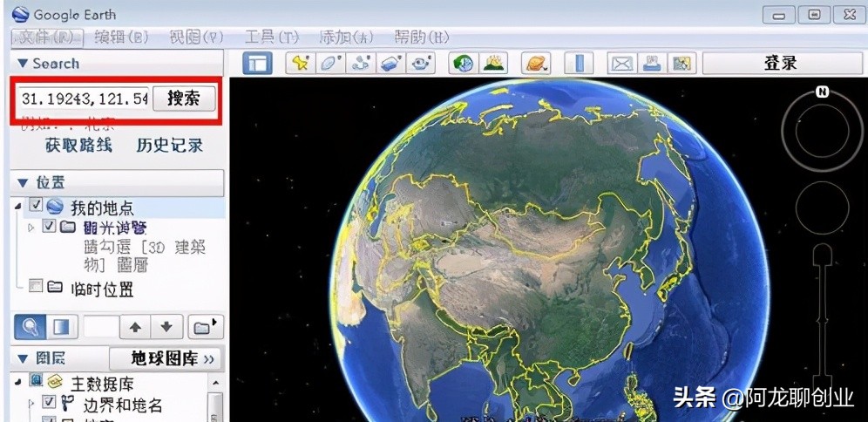Toggle the sidebar panel icon in toolbar

point(257,63)
